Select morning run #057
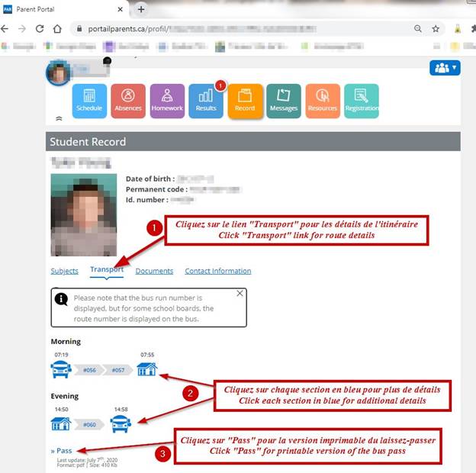 click(x=117, y=370)
